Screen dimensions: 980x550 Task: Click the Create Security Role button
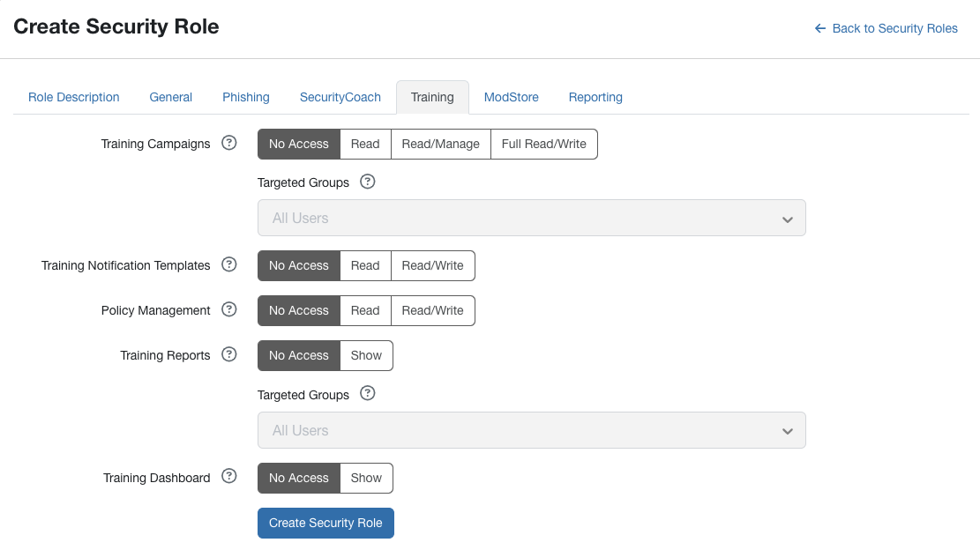click(325, 523)
